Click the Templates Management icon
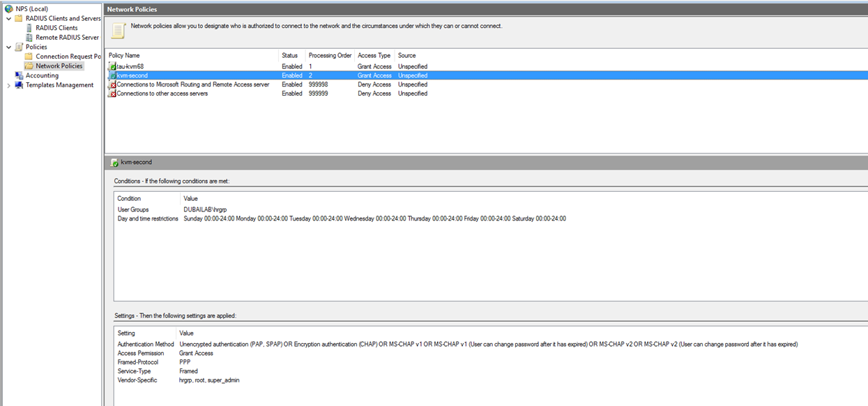868x406 pixels. click(x=19, y=85)
